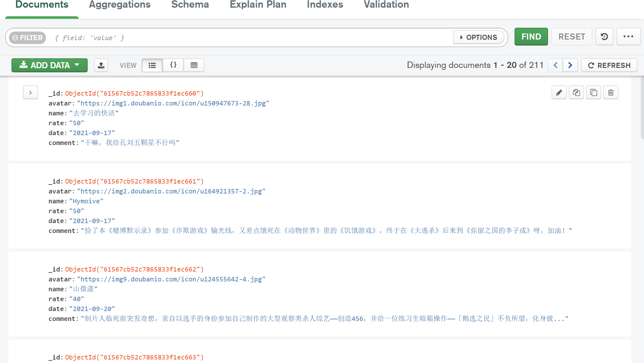Open the ADD DATA dropdown
Screen dimensions: 644x363
[x=49, y=65]
